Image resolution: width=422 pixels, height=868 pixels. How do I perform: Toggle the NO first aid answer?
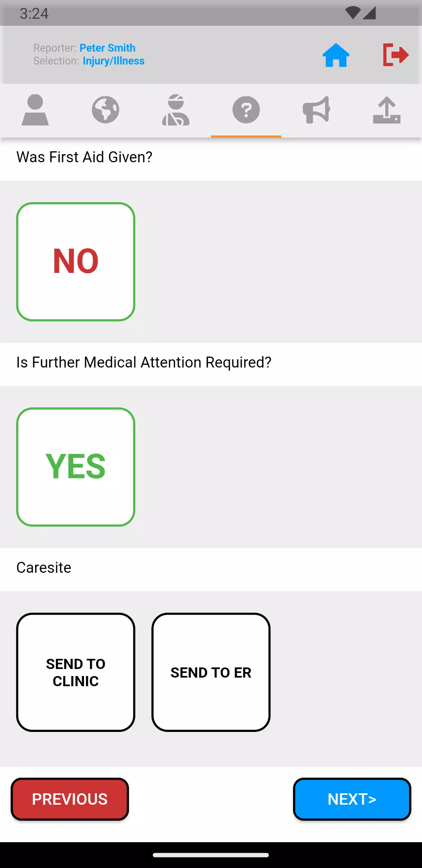[76, 262]
